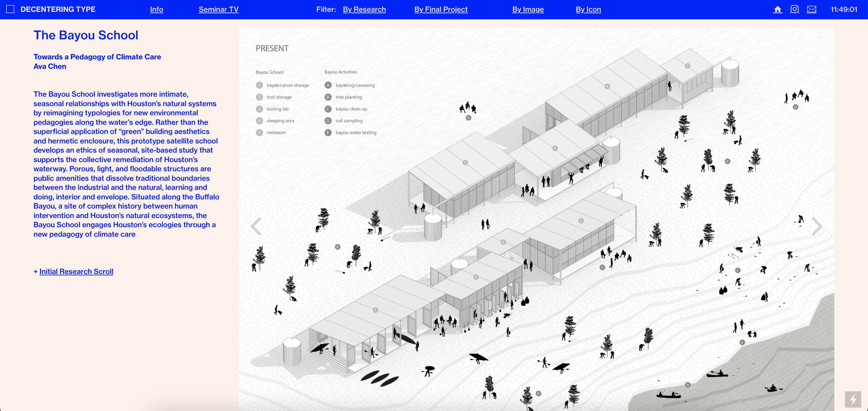Filter projects By Final Project
Viewport: 868px width, 411px height.
click(441, 9)
